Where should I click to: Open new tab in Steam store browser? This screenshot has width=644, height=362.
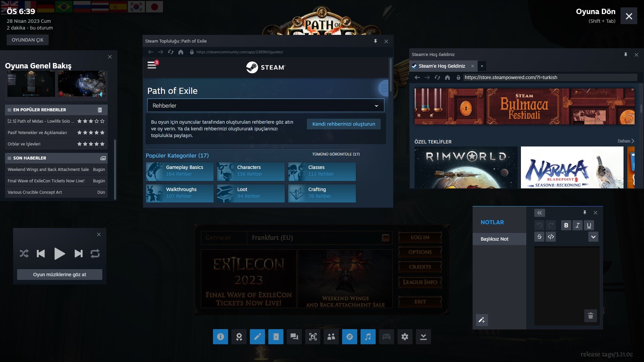click(482, 66)
